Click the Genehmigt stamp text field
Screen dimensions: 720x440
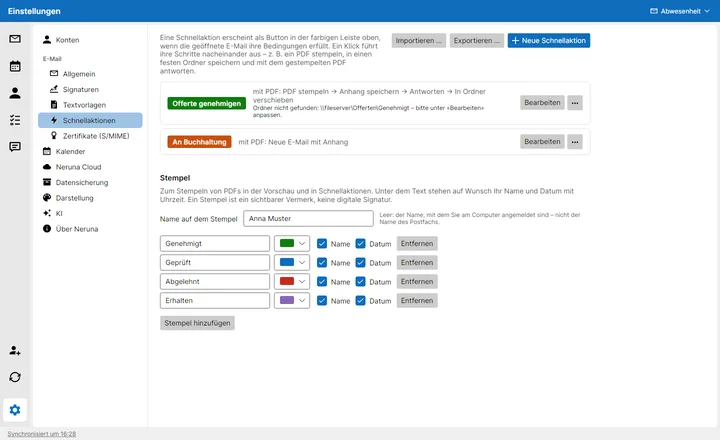tap(215, 243)
